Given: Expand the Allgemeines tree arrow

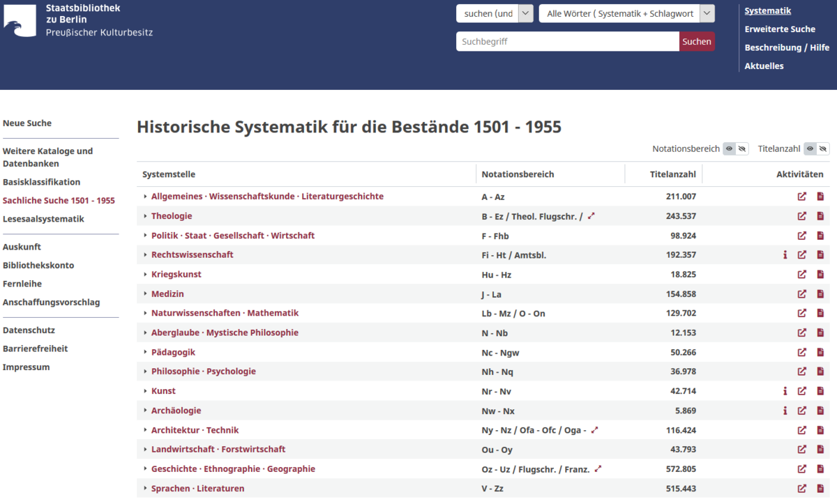Looking at the screenshot, I should point(145,197).
